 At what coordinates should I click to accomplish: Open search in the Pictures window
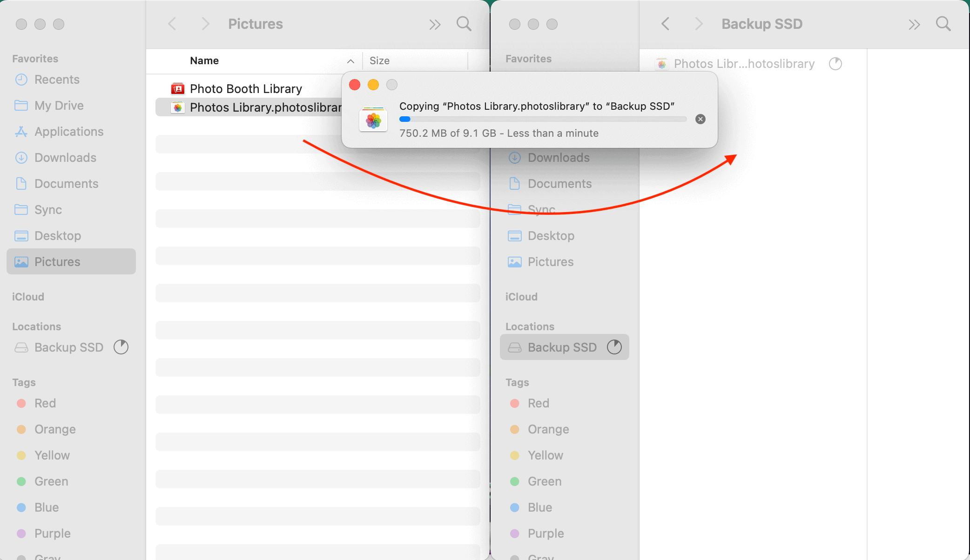point(464,24)
